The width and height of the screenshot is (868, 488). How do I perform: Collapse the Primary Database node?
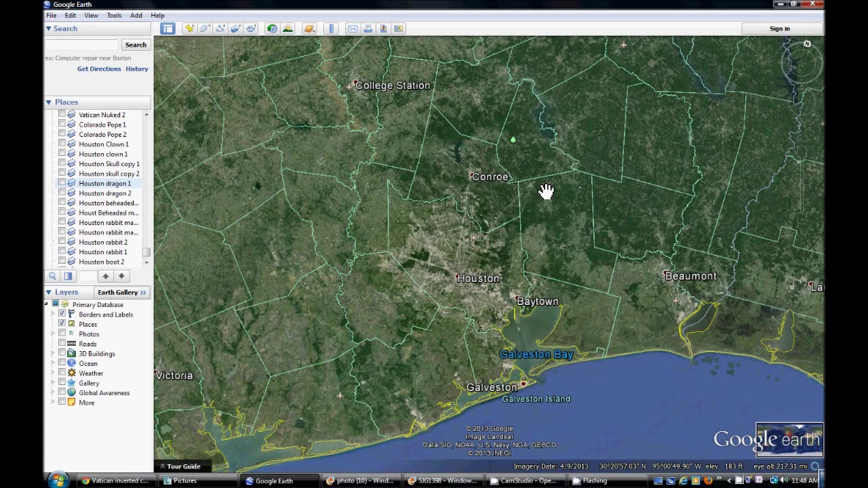[47, 304]
